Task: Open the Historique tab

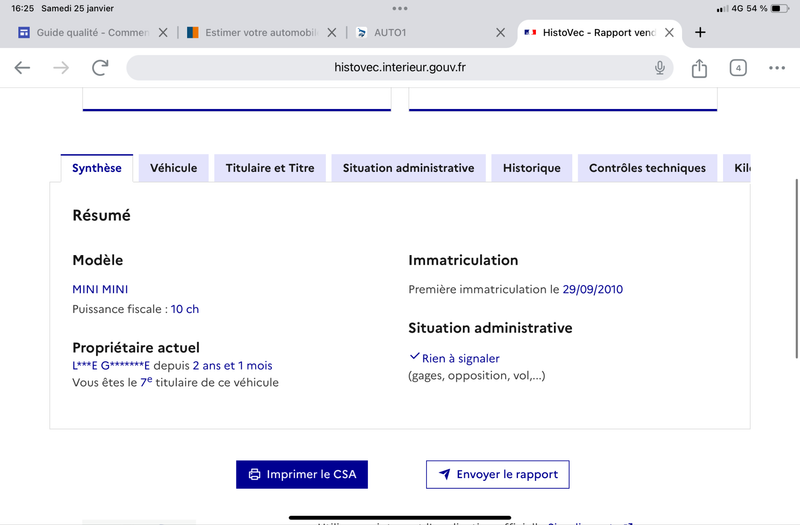Action: tap(532, 168)
